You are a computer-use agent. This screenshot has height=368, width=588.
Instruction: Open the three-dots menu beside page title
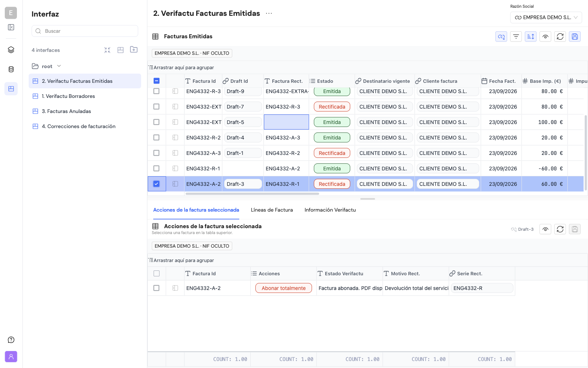(x=269, y=13)
